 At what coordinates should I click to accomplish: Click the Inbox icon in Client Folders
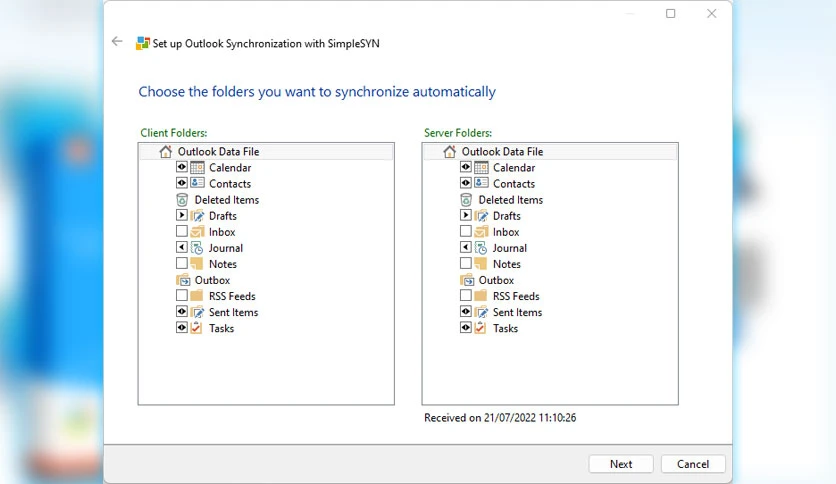tap(197, 232)
